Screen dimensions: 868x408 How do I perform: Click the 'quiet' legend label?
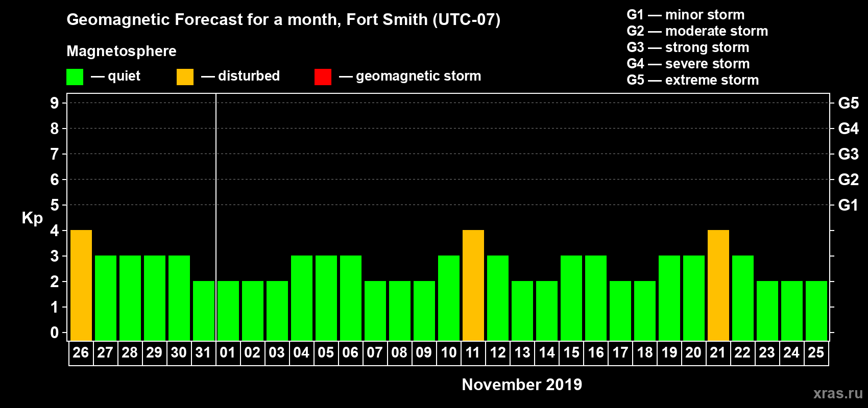[x=124, y=76]
